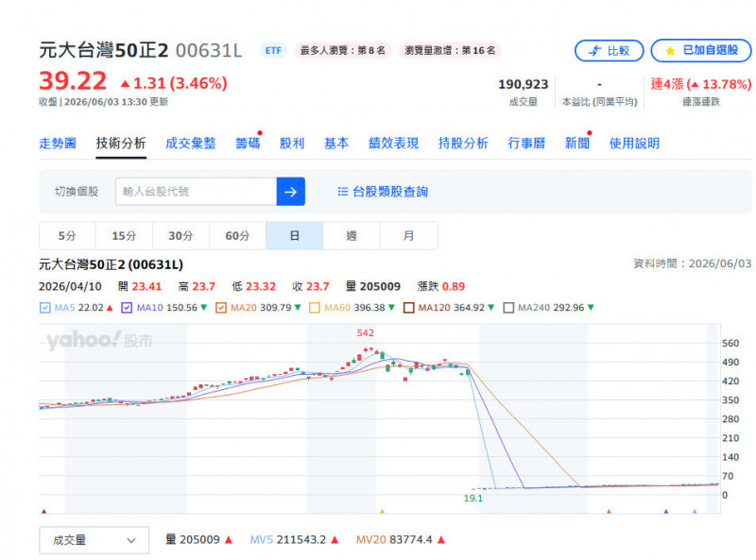Enable the MA240 checkbox
This screenshot has height=560, width=756.
(508, 308)
